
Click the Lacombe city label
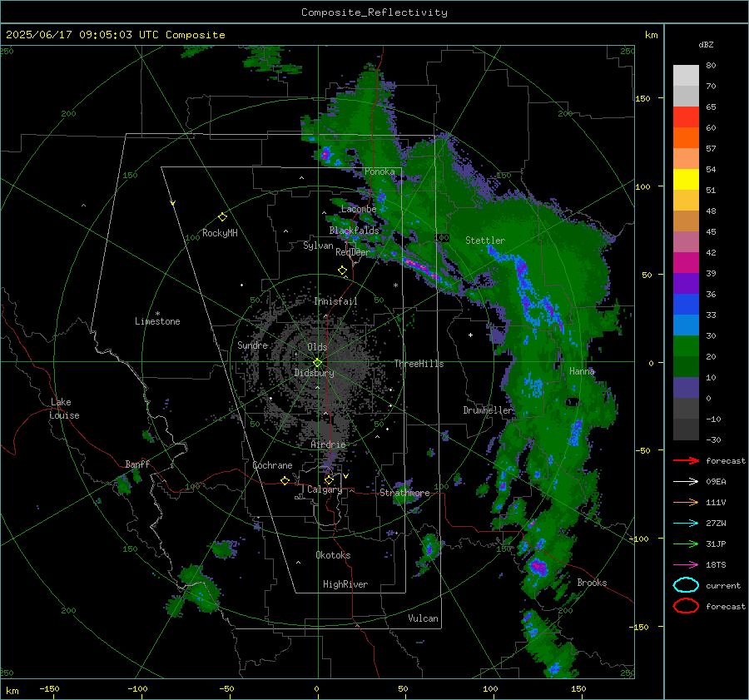(359, 209)
